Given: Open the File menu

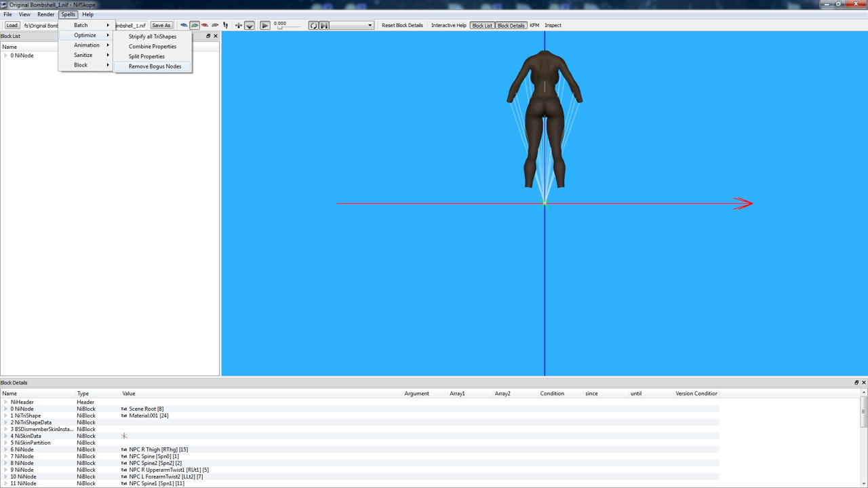Looking at the screenshot, I should click(x=8, y=14).
